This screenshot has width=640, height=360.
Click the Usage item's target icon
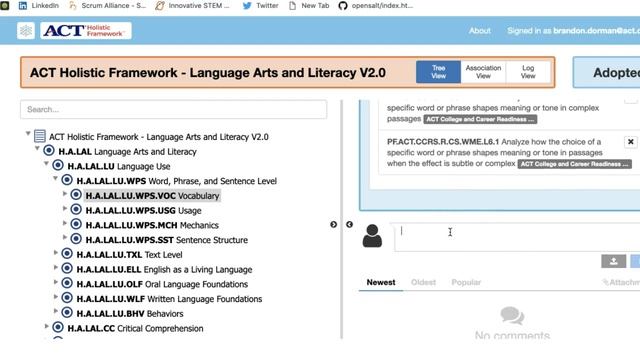[x=76, y=209]
